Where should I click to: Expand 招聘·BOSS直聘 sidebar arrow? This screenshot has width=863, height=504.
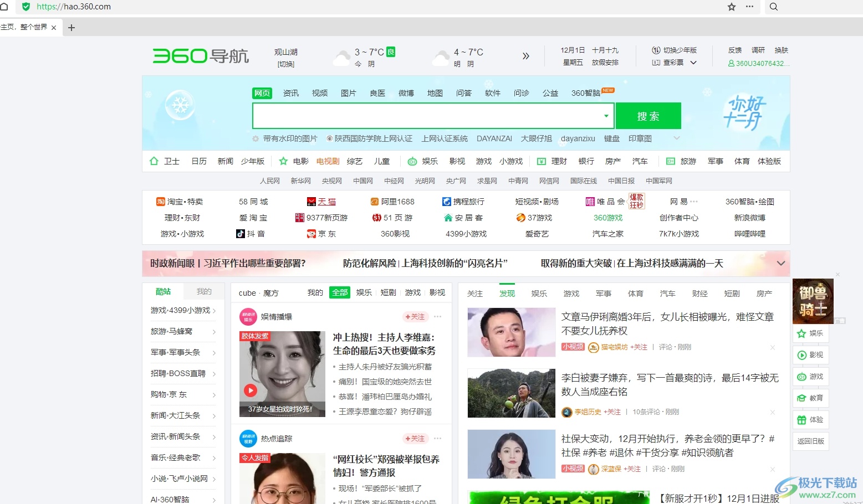(x=215, y=374)
